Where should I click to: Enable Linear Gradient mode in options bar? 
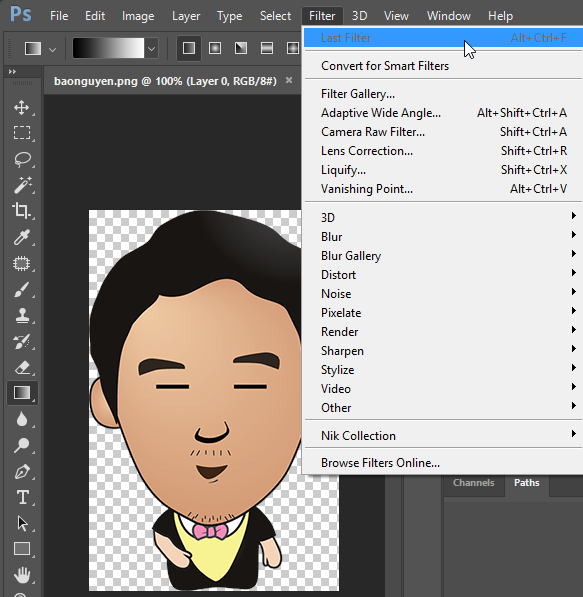point(189,48)
